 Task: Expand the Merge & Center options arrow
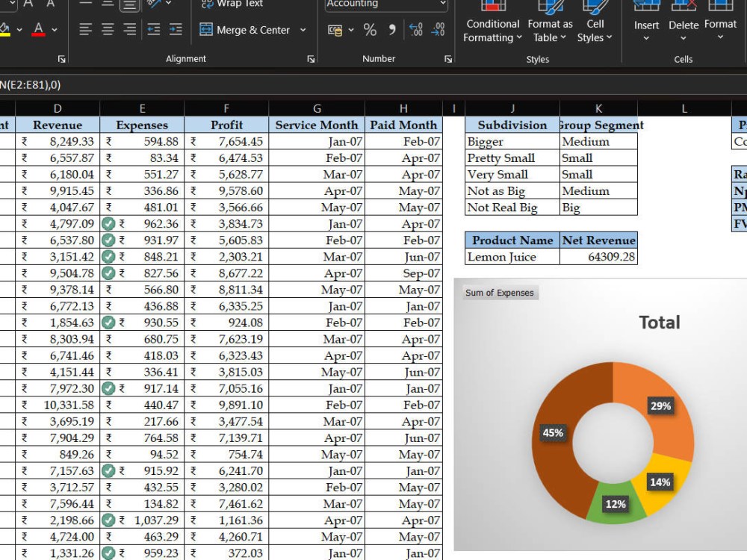point(303,30)
